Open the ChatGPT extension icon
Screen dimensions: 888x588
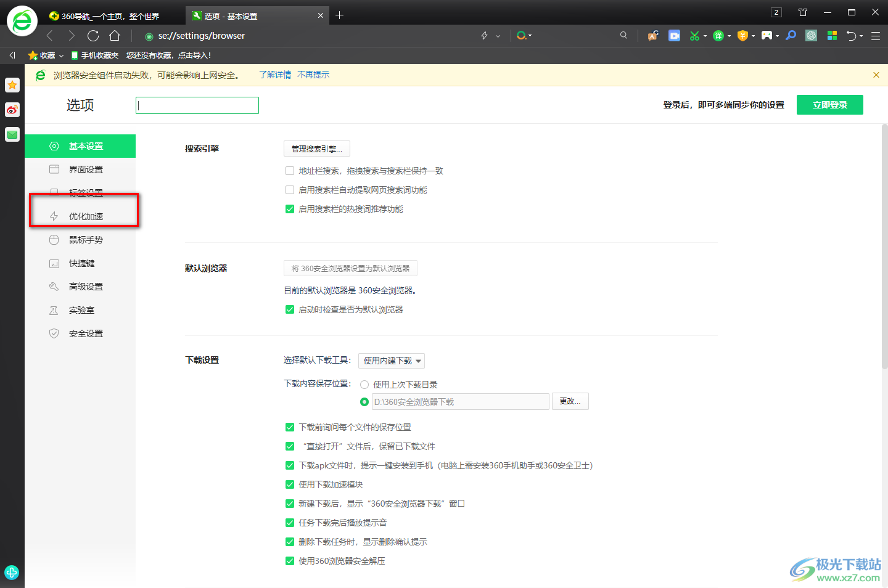tap(811, 36)
